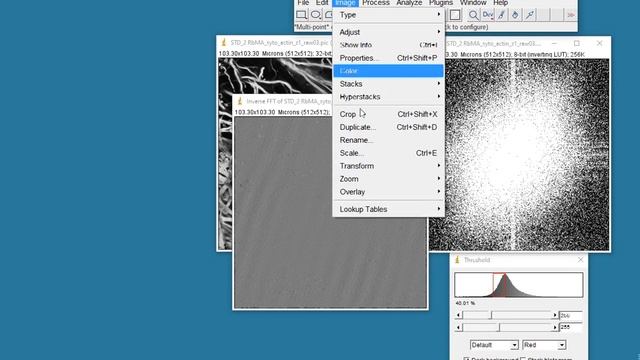
Task: Open the Process menu
Action: point(376,3)
